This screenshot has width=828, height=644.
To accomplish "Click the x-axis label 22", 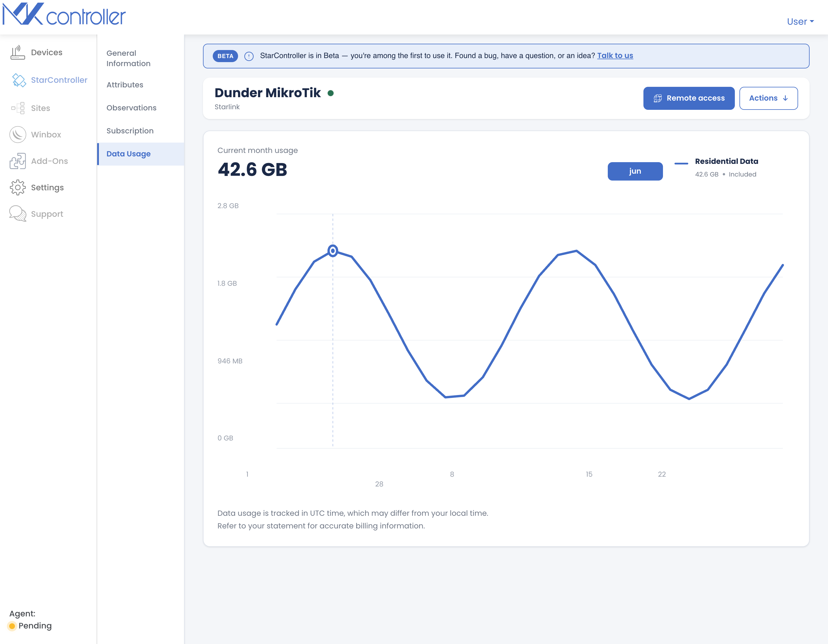I will coord(662,475).
